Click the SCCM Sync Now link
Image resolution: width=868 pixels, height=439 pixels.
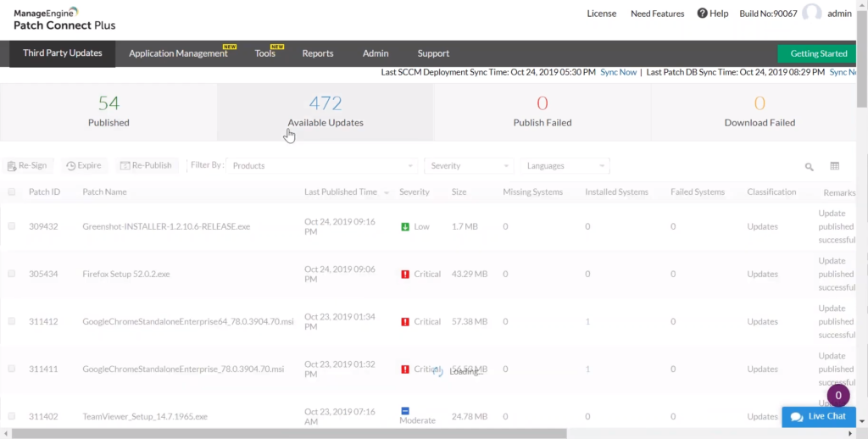(x=618, y=73)
